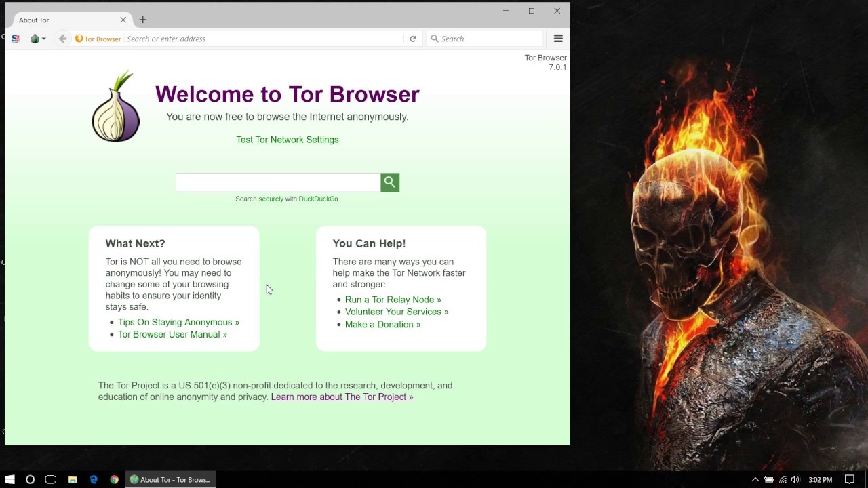The width and height of the screenshot is (868, 488).
Task: Close the Tor Browser window
Action: 557,11
